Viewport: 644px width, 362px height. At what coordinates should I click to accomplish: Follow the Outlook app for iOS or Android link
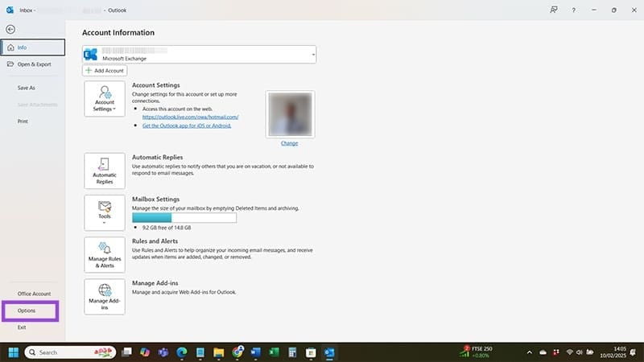[x=187, y=125]
